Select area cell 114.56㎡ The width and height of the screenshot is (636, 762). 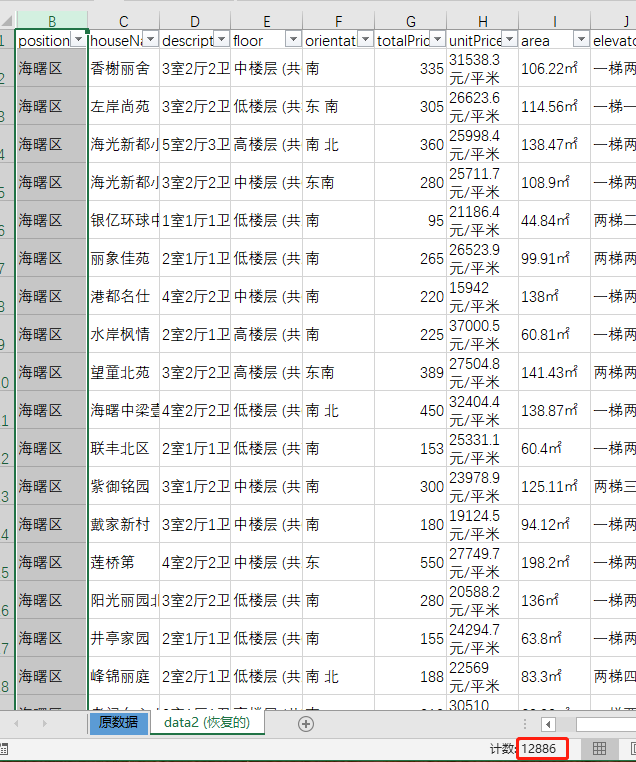(x=554, y=106)
